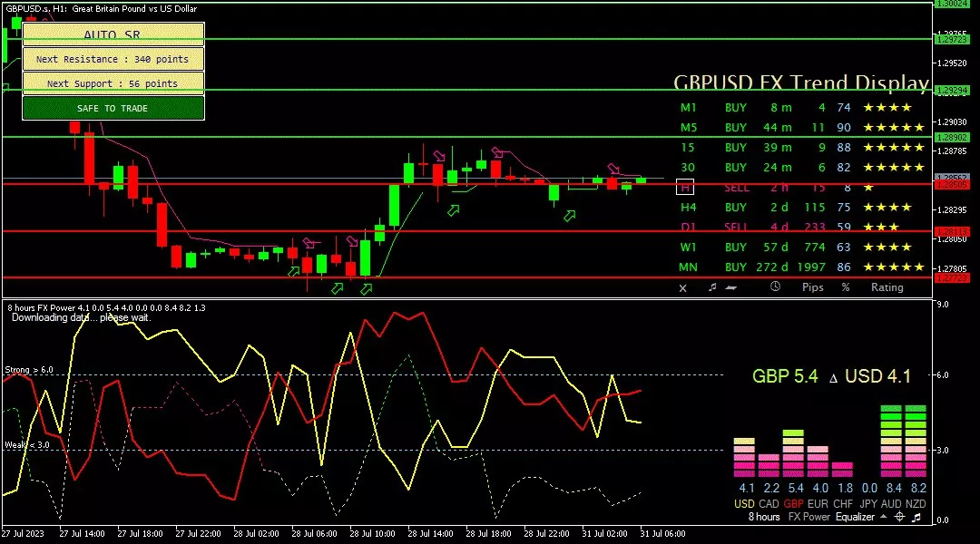Viewport: 980px width, 544px height.
Task: Click the 28 Jul 14:00 time axis label
Action: pyautogui.click(x=431, y=533)
